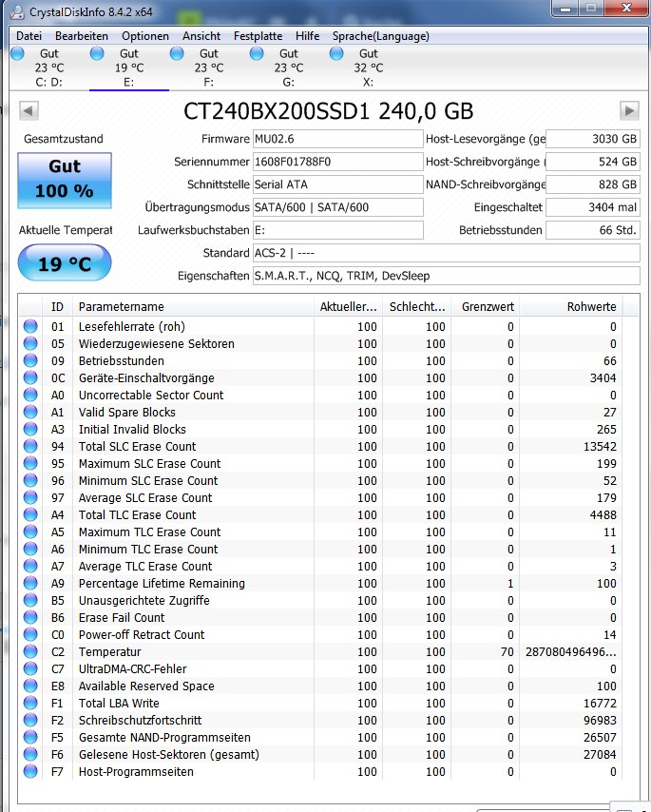Click status icon for Erase Fail Count

[x=30, y=617]
